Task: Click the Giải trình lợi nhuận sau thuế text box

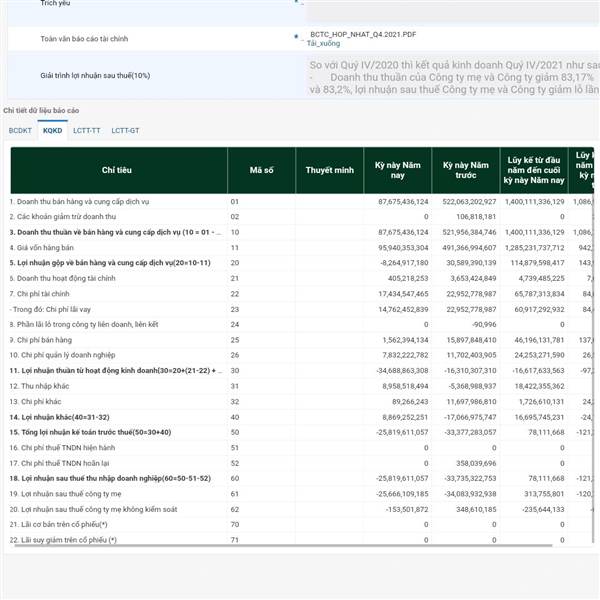Action: pyautogui.click(x=450, y=77)
